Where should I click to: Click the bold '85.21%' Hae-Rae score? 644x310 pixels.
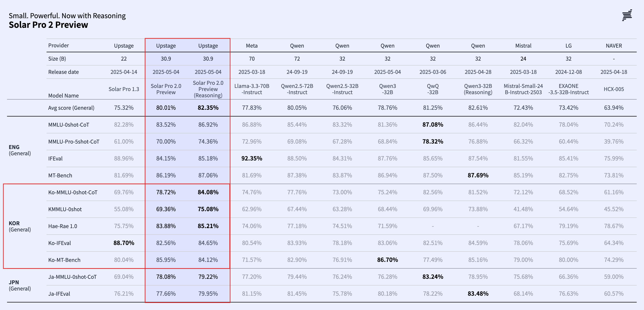coord(208,226)
